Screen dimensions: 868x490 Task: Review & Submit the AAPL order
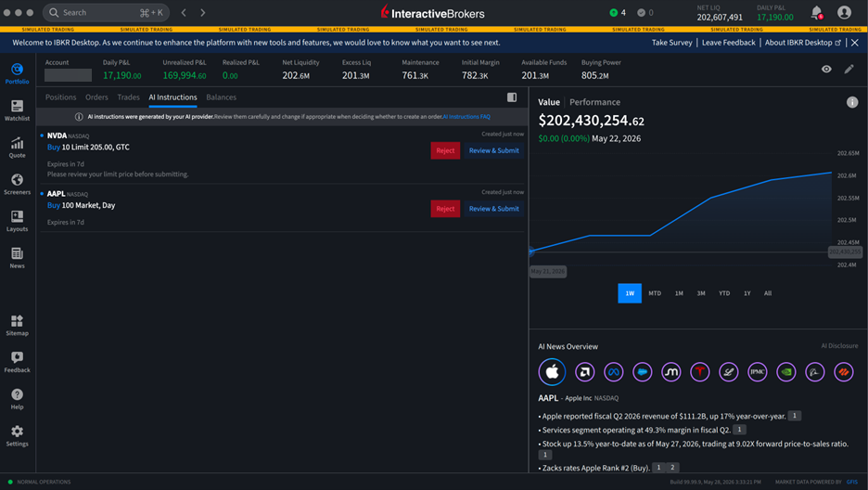(493, 209)
